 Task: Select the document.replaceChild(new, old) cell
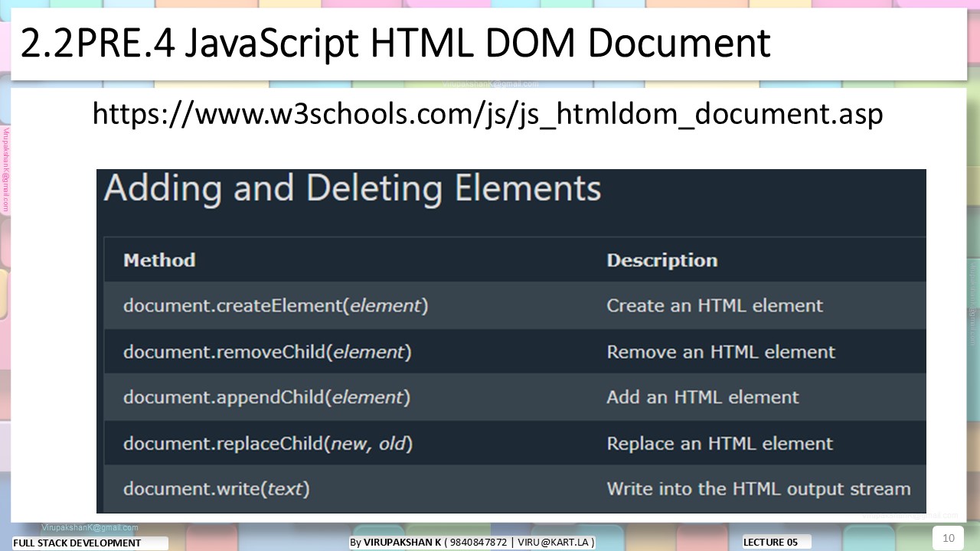pyautogui.click(x=268, y=444)
